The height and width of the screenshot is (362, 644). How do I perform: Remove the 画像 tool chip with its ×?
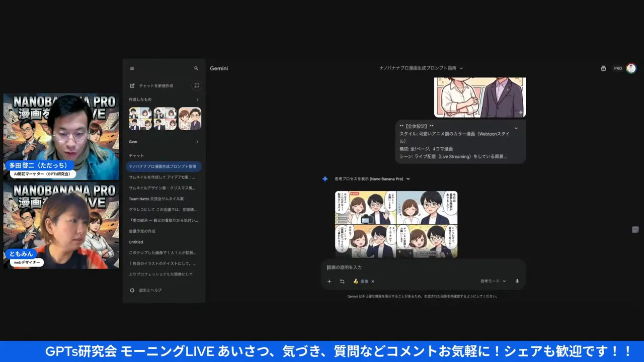pos(372,281)
